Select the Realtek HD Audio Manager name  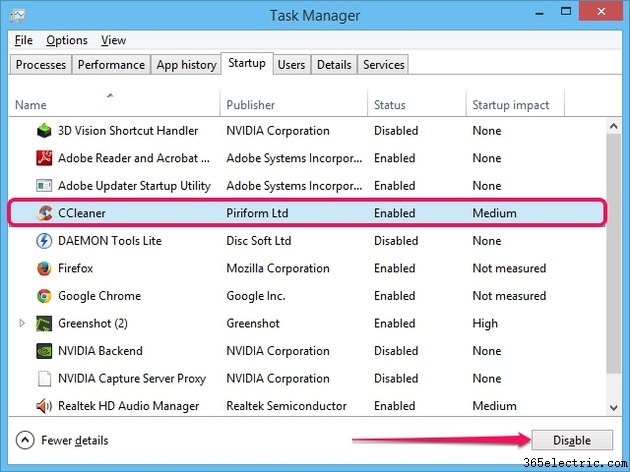(x=129, y=406)
